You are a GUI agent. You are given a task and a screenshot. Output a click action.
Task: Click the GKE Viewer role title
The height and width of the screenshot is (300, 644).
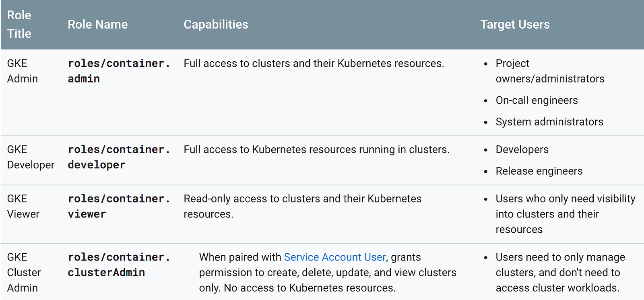coord(23,206)
